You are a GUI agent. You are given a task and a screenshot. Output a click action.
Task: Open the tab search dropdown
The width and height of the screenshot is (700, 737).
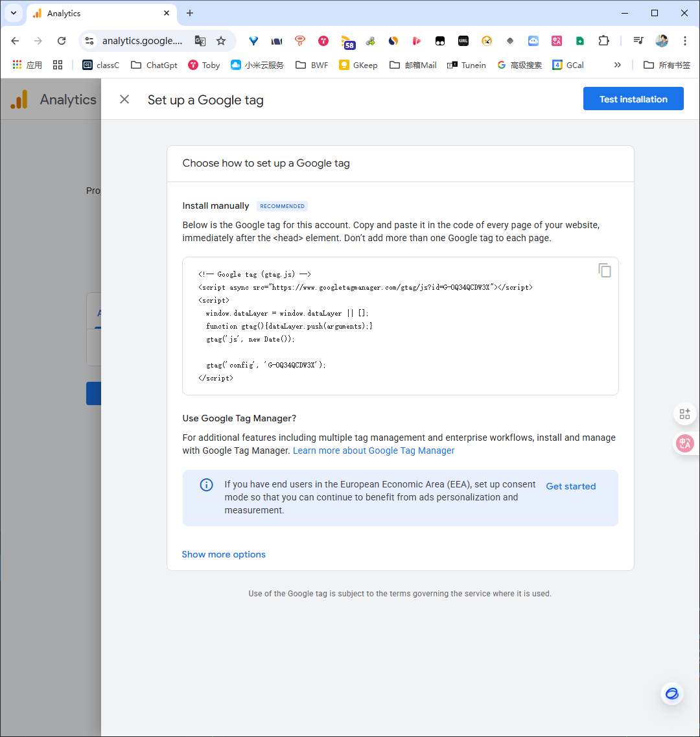pyautogui.click(x=14, y=13)
